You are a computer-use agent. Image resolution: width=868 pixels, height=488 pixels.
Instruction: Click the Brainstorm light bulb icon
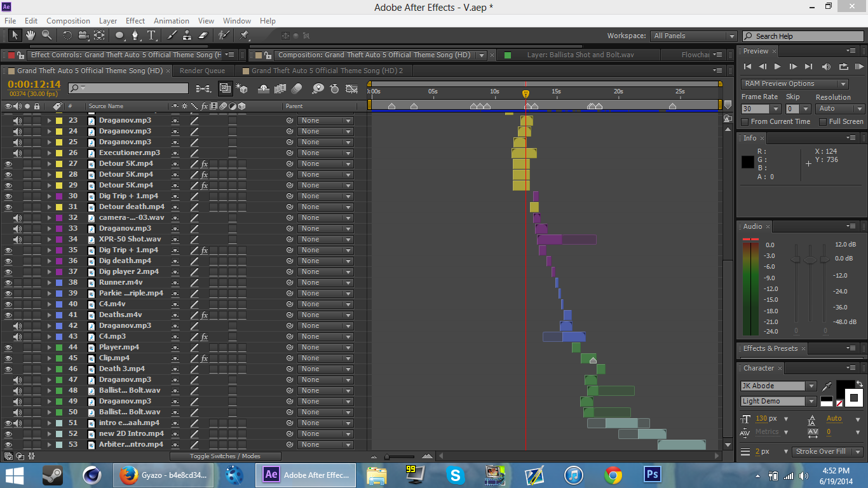(318, 88)
